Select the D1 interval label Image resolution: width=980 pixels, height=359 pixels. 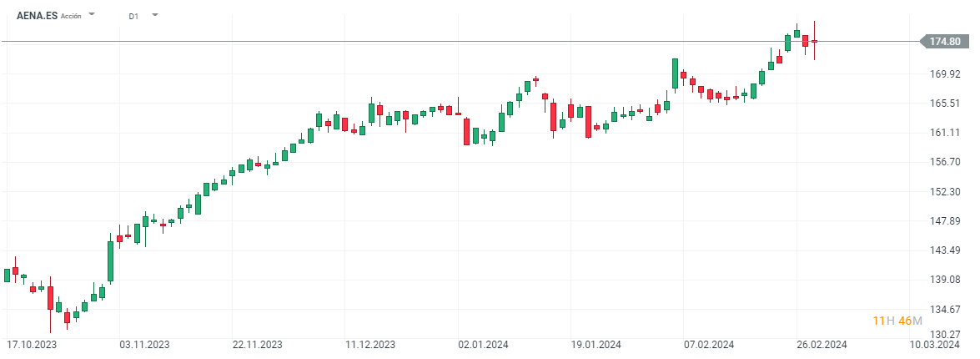(x=135, y=16)
